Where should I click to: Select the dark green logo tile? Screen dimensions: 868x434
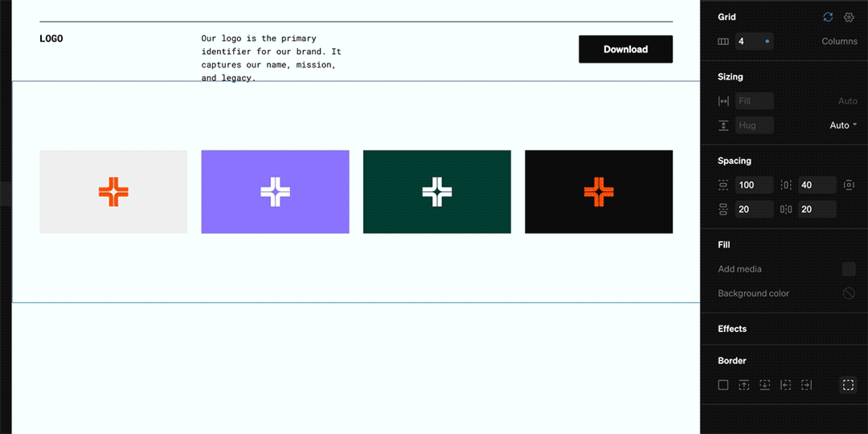(x=436, y=191)
